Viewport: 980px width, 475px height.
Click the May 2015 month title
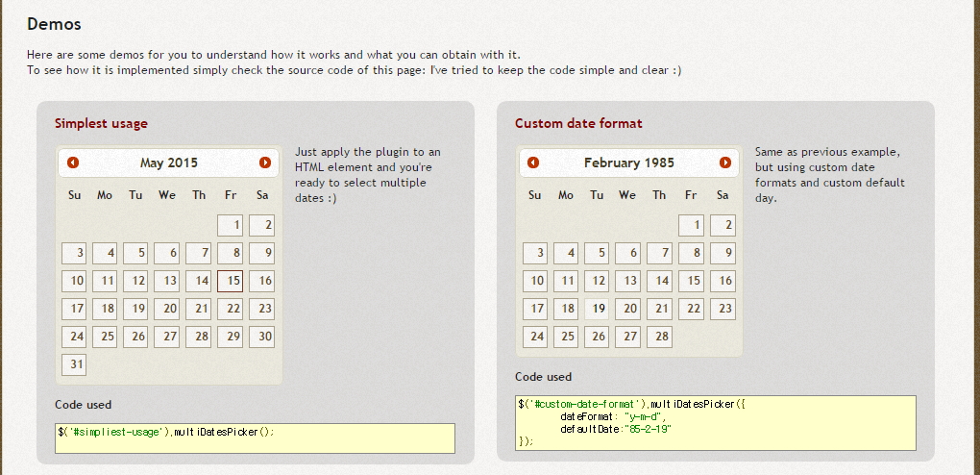click(x=169, y=163)
